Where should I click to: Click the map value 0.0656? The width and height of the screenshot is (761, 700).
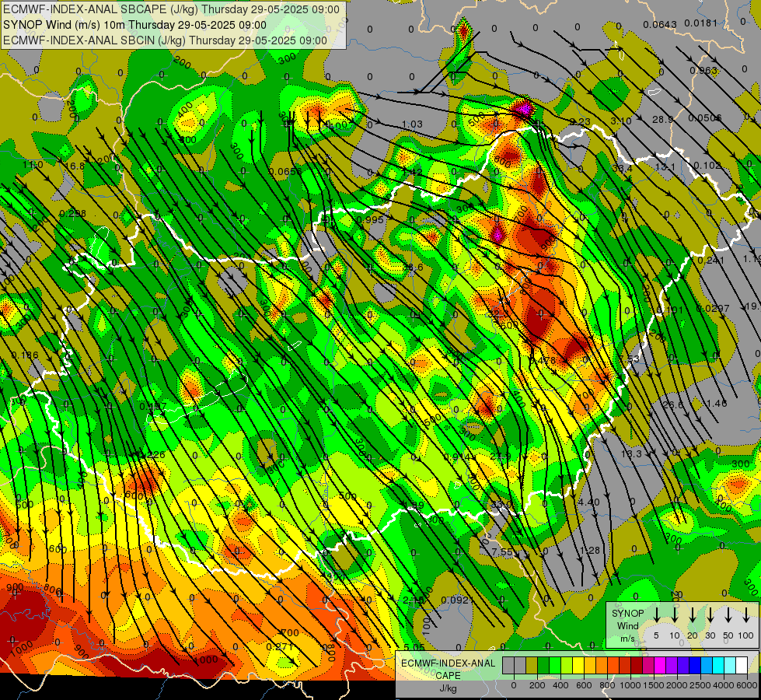tap(285, 171)
